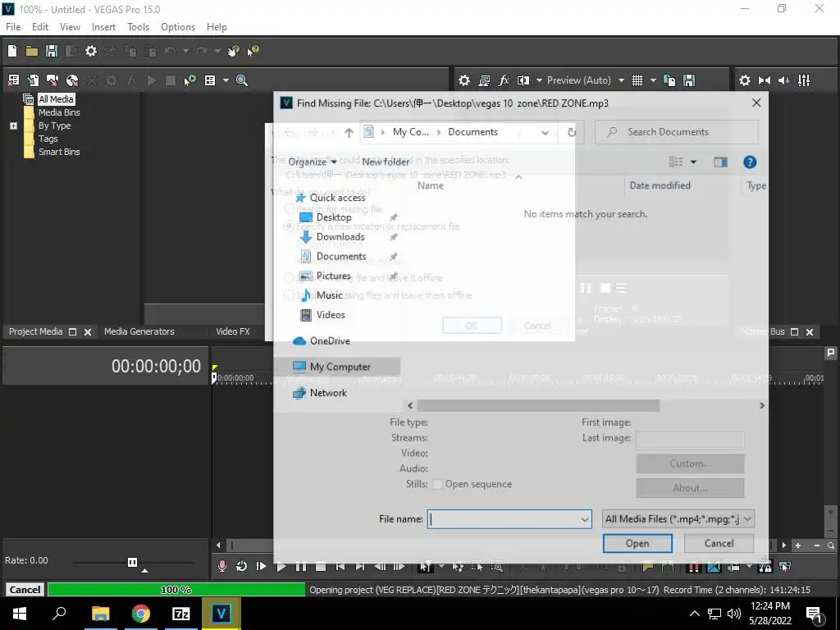Open Project Properties gear in main toolbar
The image size is (840, 630).
[91, 51]
